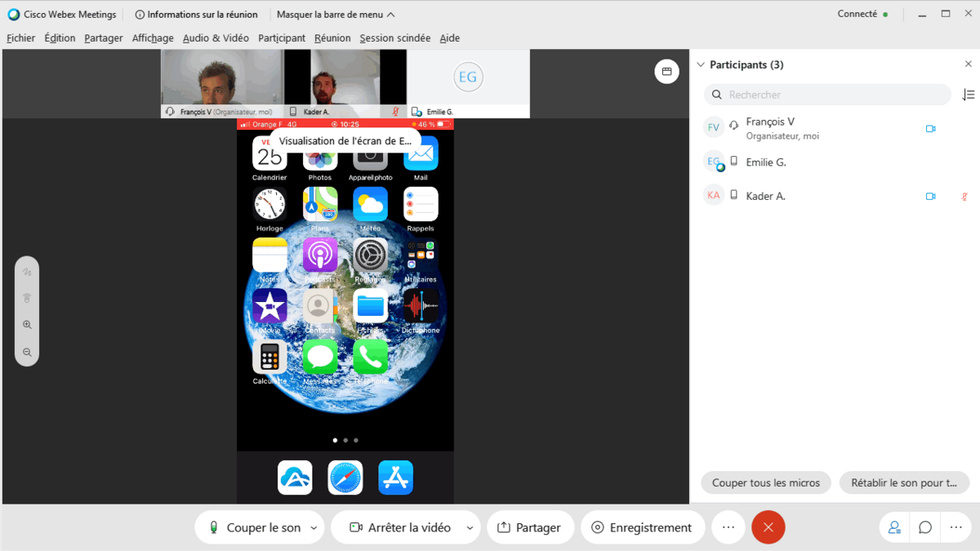
Task: Click the cloud app icon in the phone dock
Action: click(295, 478)
